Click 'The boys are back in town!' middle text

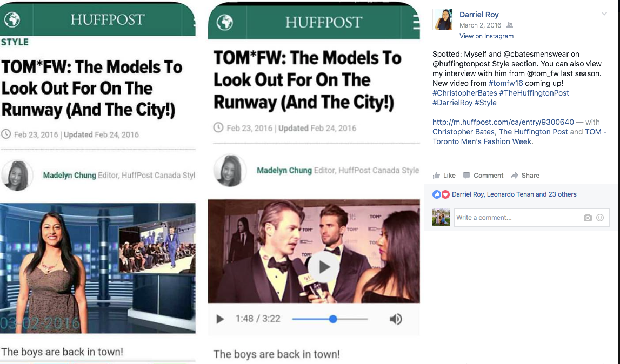tap(276, 354)
